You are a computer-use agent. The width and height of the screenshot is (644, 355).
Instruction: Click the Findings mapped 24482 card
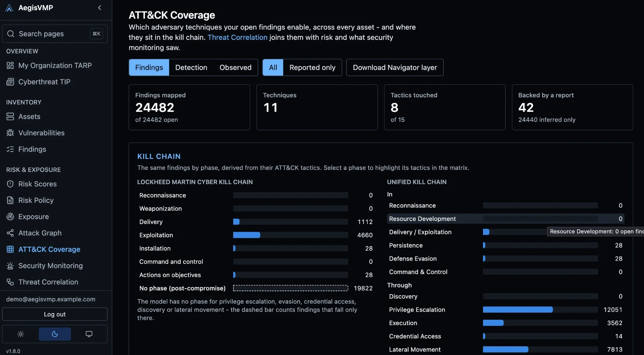point(190,107)
